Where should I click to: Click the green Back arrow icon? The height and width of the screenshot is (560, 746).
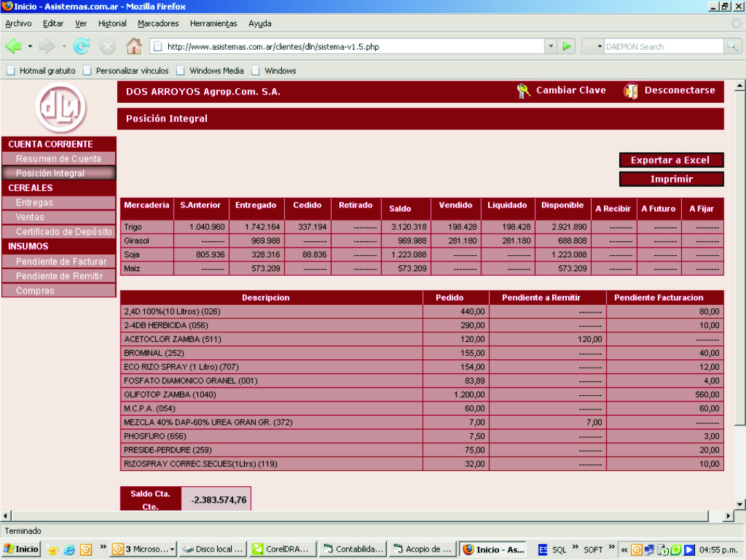click(14, 46)
